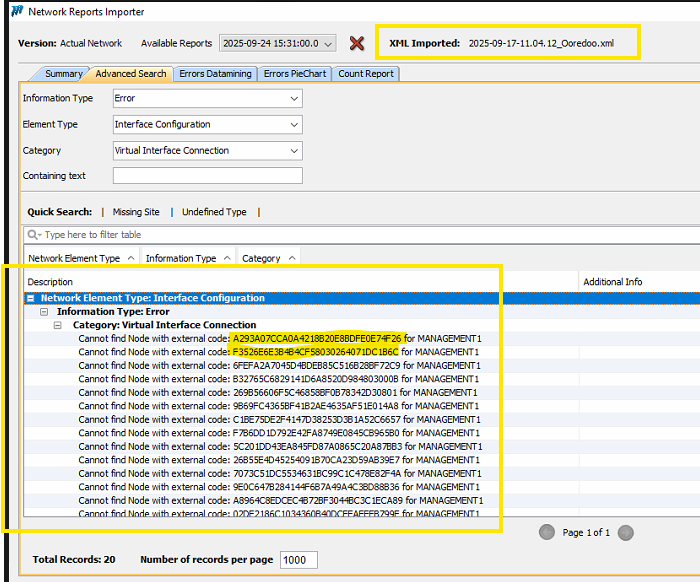Viewport: 700px width, 582px height.
Task: Click the Containing text input field
Action: click(207, 176)
